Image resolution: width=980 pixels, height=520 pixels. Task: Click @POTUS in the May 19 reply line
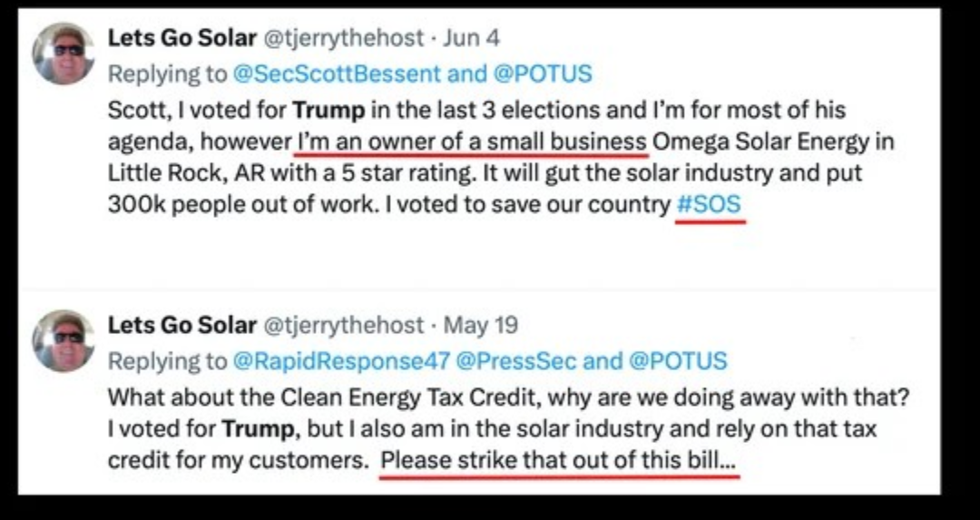click(678, 361)
